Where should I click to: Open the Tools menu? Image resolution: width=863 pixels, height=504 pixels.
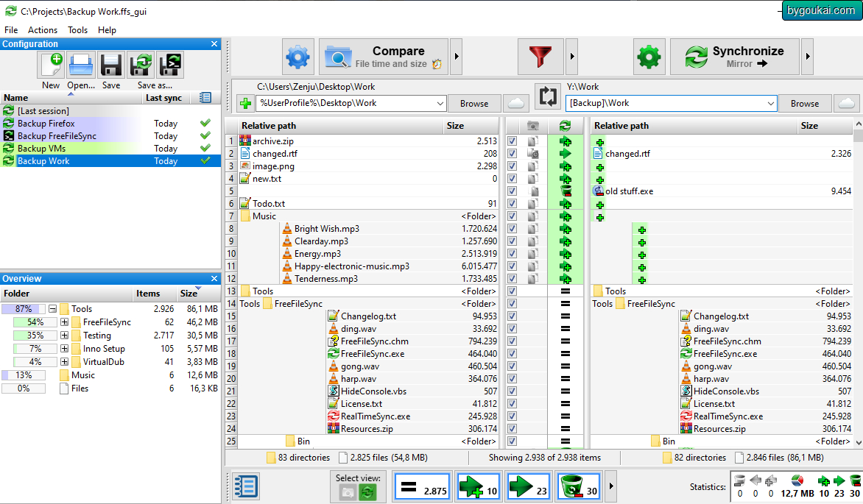click(77, 30)
